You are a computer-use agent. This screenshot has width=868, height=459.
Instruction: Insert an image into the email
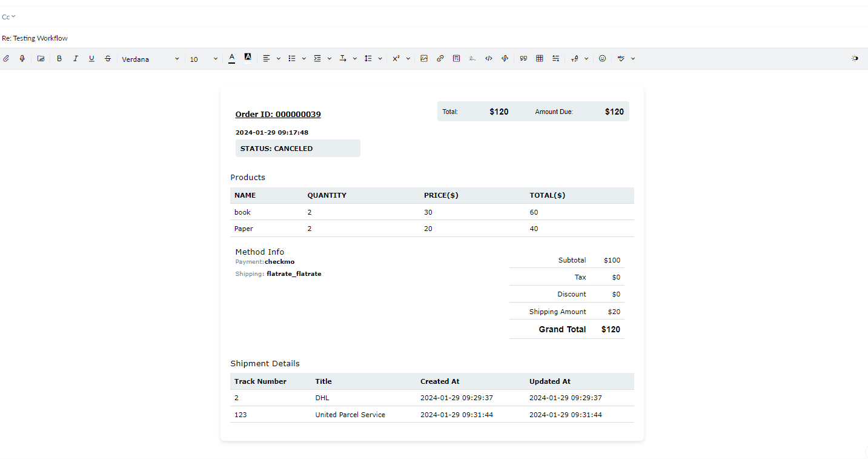coord(424,59)
